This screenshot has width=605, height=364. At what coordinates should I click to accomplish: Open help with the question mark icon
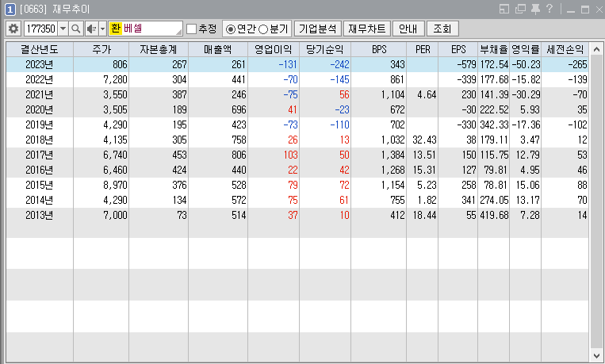point(549,9)
